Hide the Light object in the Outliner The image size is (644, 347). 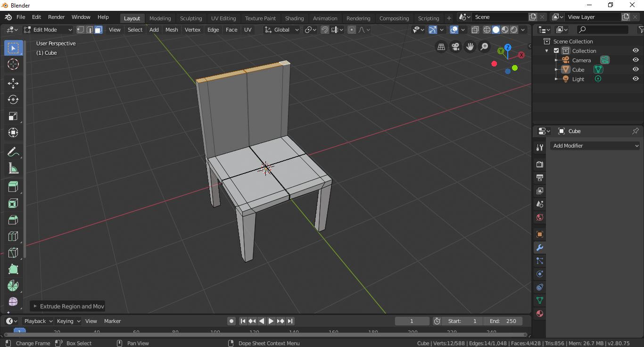coord(636,79)
